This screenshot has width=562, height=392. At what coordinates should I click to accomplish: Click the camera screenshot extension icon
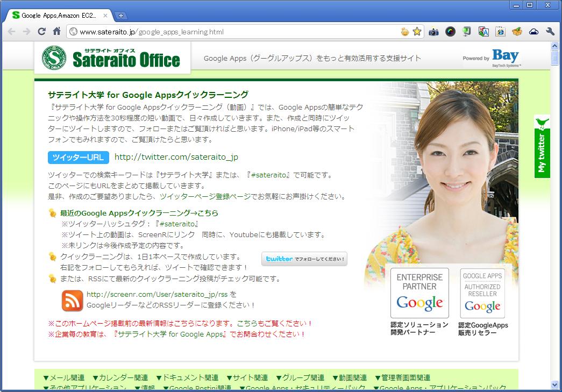coord(433,32)
